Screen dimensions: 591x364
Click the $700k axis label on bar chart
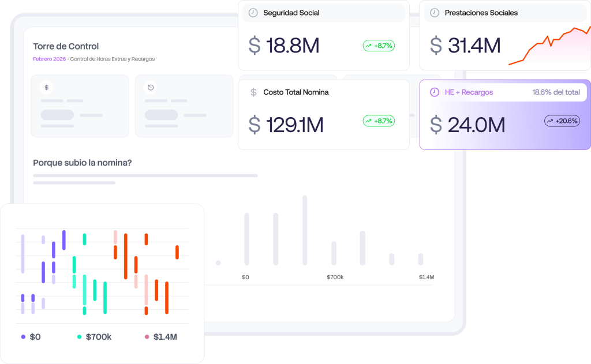pos(335,277)
